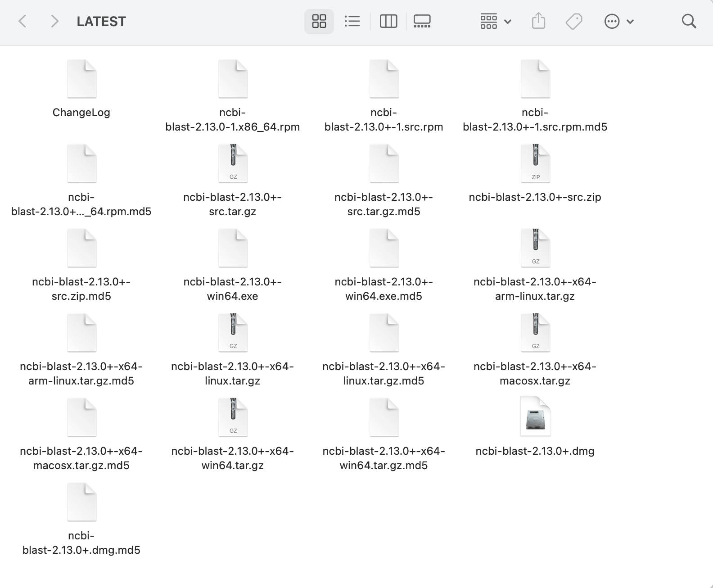Select x64-arm-linux.tar.gz.md5 file icon
Image resolution: width=713 pixels, height=588 pixels.
point(81,333)
